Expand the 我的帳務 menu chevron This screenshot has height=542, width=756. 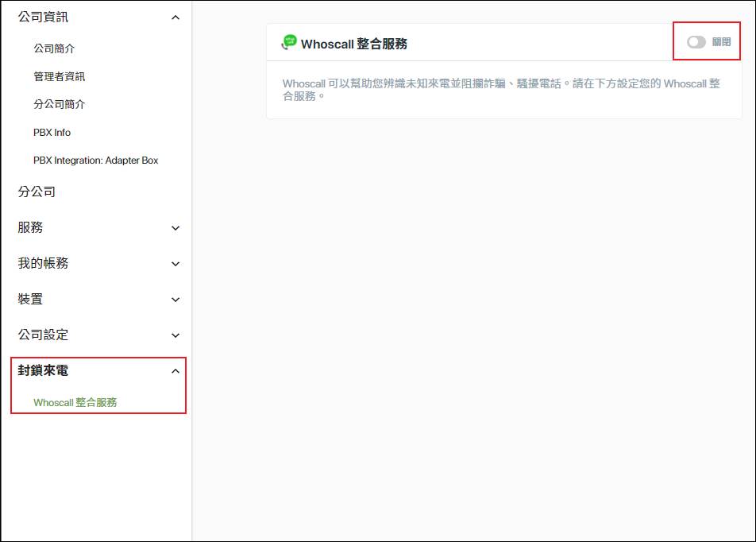175,264
